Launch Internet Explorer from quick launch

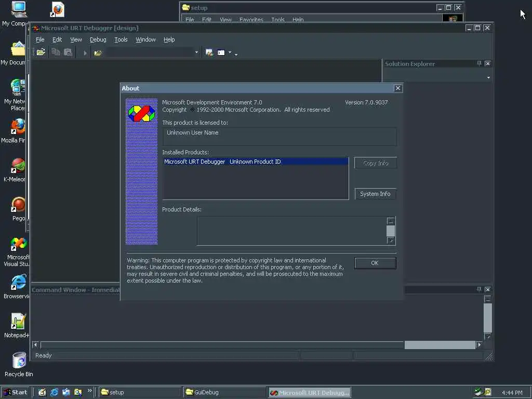point(54,392)
